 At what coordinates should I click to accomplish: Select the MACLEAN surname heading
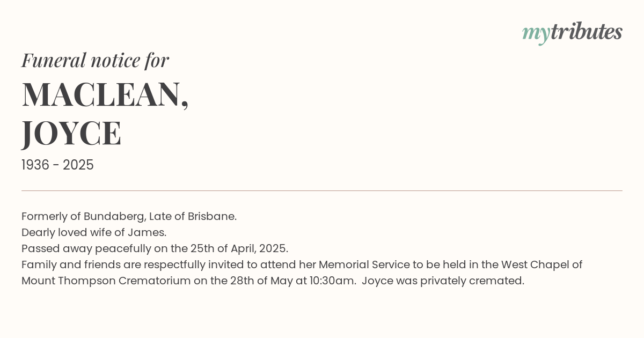click(x=105, y=94)
